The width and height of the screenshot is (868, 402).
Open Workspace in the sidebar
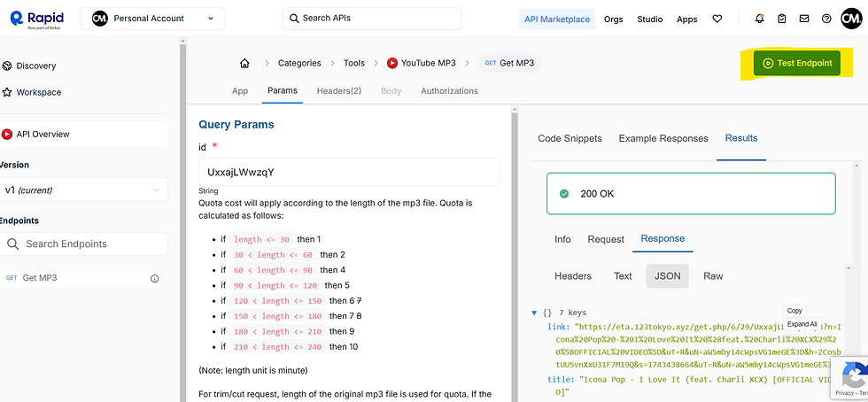click(x=39, y=92)
